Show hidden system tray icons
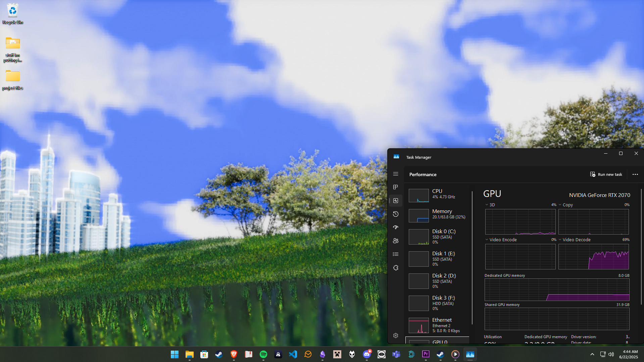 [x=592, y=354]
